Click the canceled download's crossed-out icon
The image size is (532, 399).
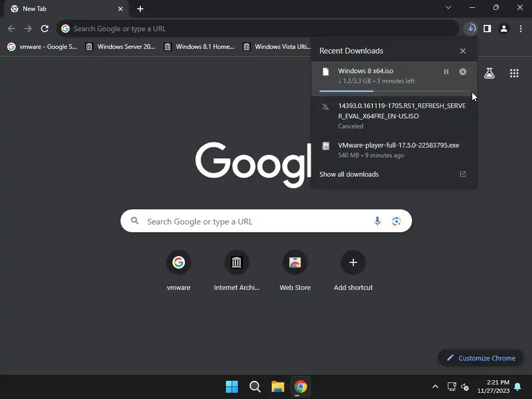[326, 107]
